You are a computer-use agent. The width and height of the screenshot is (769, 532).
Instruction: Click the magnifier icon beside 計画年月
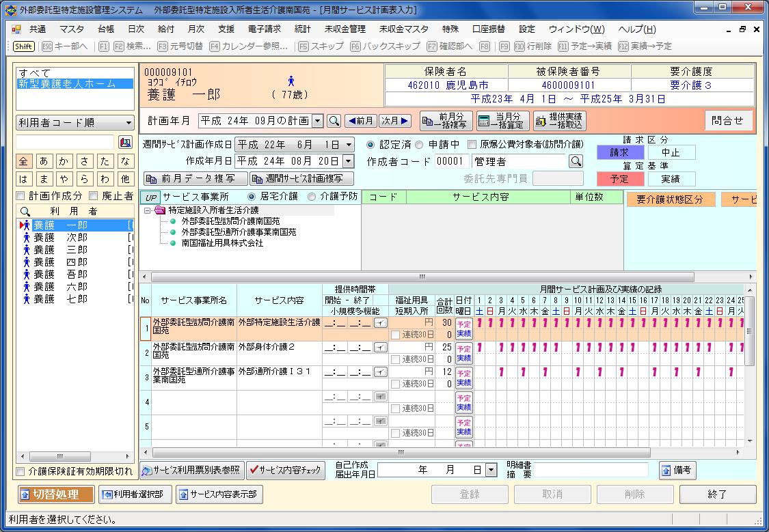pyautogui.click(x=334, y=121)
